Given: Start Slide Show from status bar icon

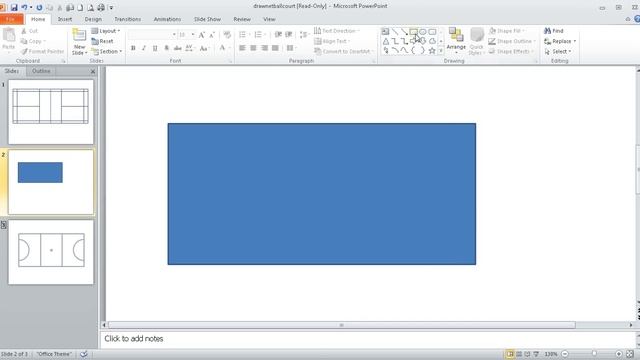Looking at the screenshot, I should click(536, 354).
